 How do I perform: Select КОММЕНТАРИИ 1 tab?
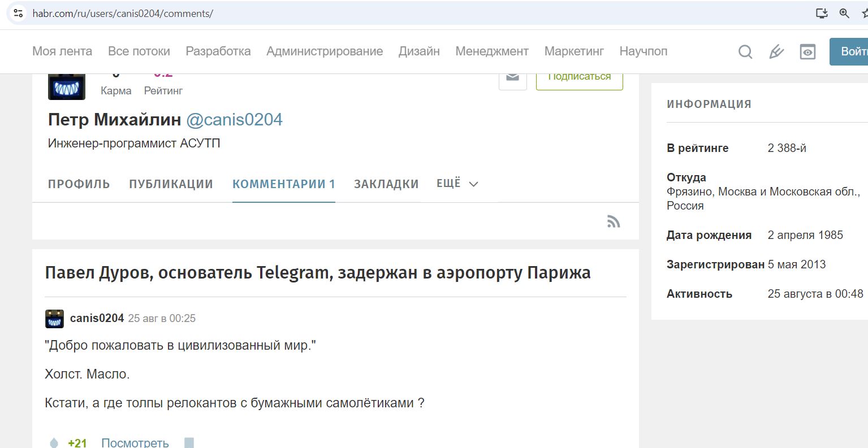pyautogui.click(x=284, y=184)
